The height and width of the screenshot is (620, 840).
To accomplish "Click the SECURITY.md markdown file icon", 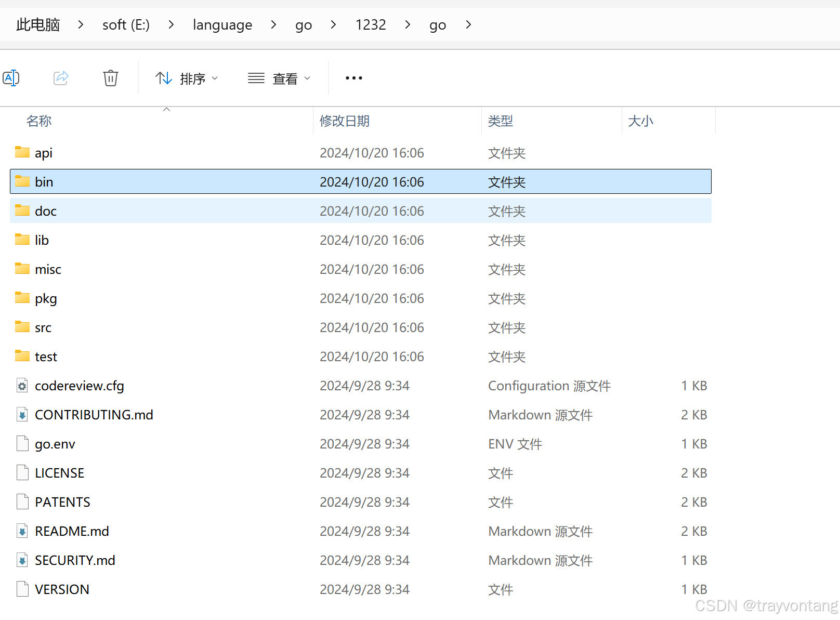I will tap(22, 560).
